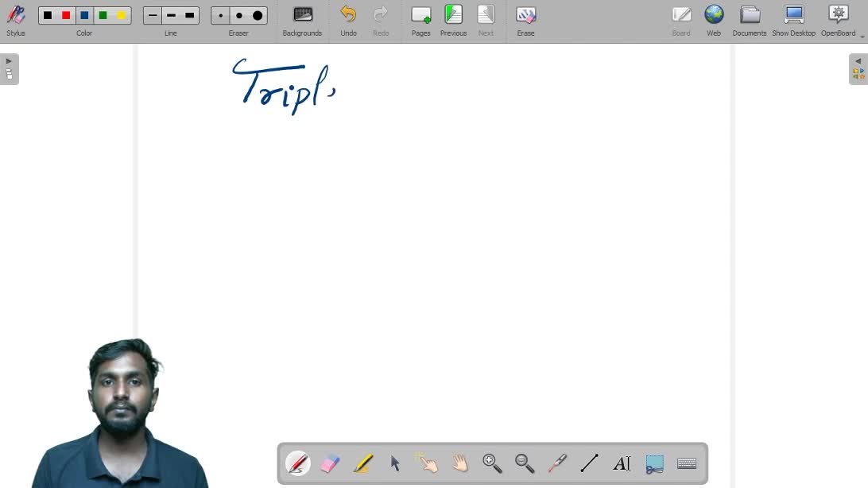Click the Zoom In magnifier
This screenshot has height=488, width=868.
492,463
